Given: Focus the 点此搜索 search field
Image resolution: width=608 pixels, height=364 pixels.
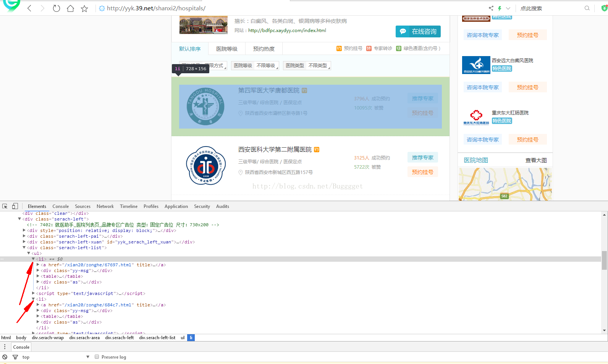Looking at the screenshot, I should pos(550,8).
